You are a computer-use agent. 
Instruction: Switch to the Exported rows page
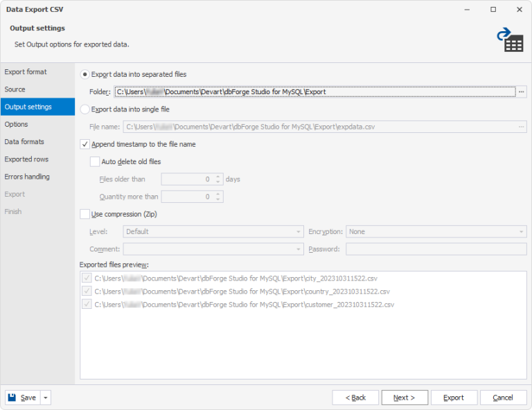tap(26, 159)
